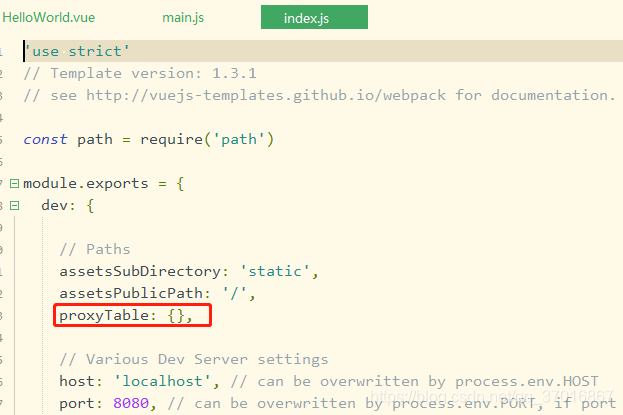Viewport: 623px width, 415px height.
Task: Click the Various Dev Server settings comment
Action: (x=194, y=359)
